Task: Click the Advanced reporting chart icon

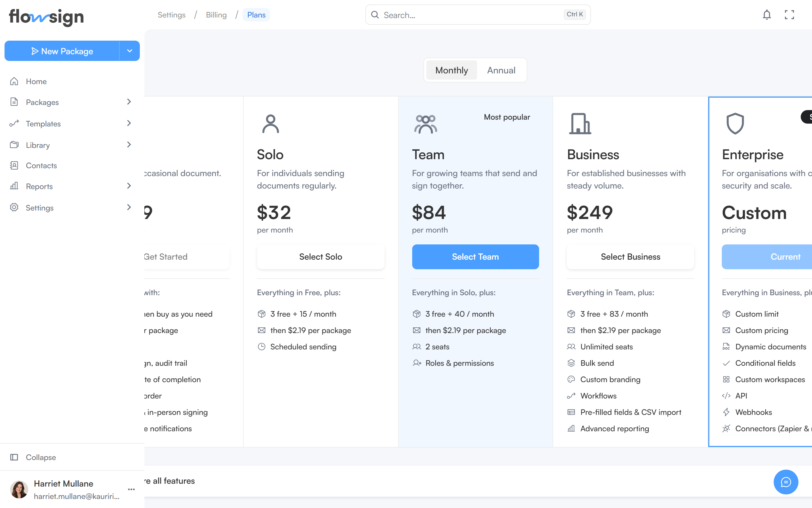Action: pyautogui.click(x=571, y=429)
